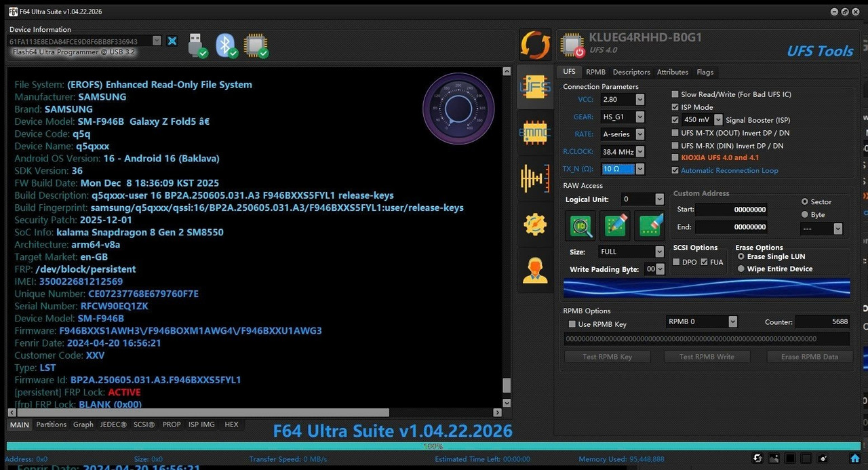Click the chip power icon beside KLUEG4RHHD-B0G1
The image size is (868, 470).
coord(572,45)
